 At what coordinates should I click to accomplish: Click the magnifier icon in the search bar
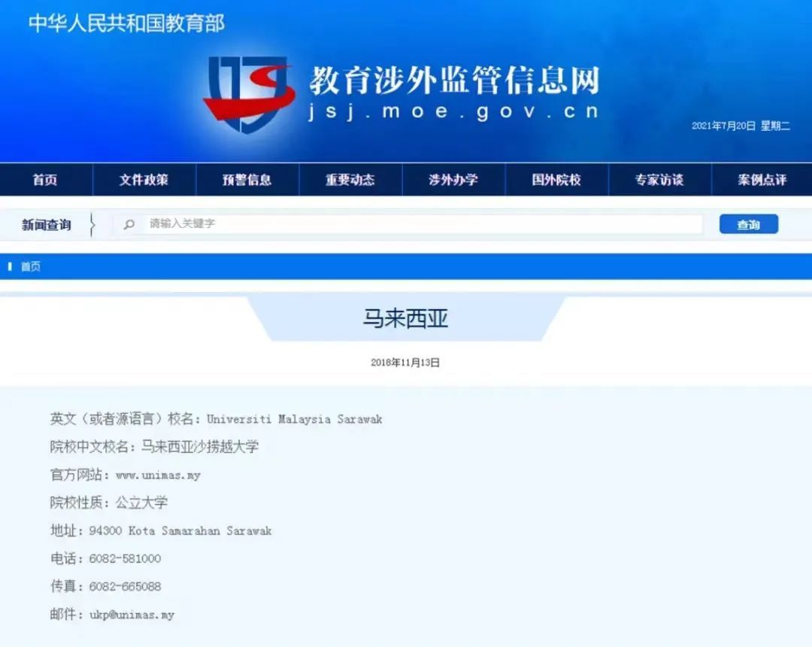coord(129,224)
